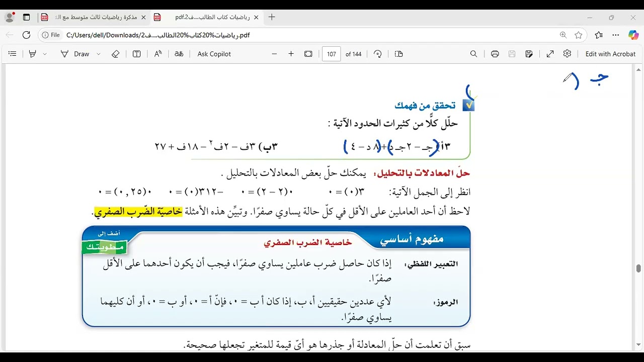Screen dimensions: 644x362
Task: Toggle the page view layout
Action: tap(399, 54)
